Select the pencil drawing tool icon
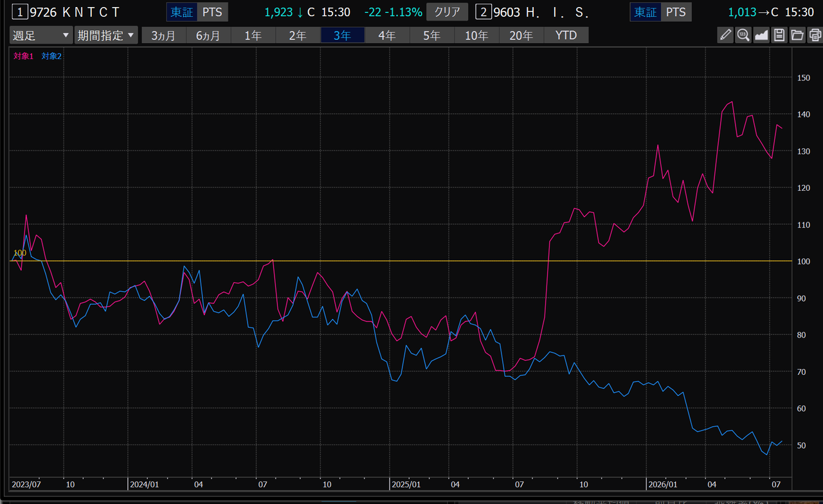Screen dimensions: 823x504 pyautogui.click(x=725, y=35)
